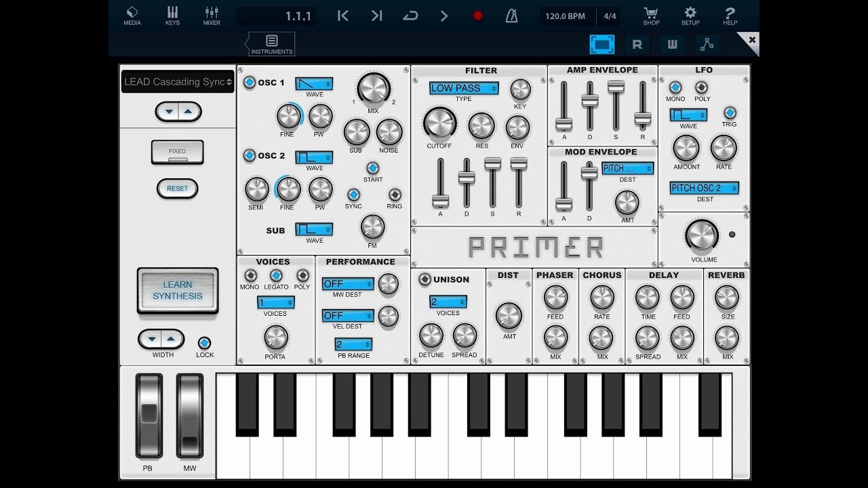The image size is (868, 488).
Task: Click the 4/4 time signature
Action: pos(610,16)
